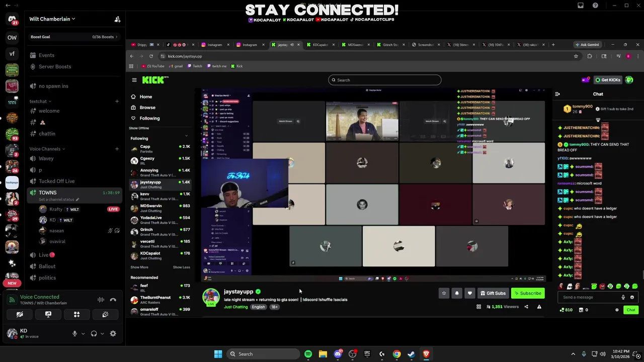
Task: Favorite jaystayupp with star button
Action: pos(444,293)
